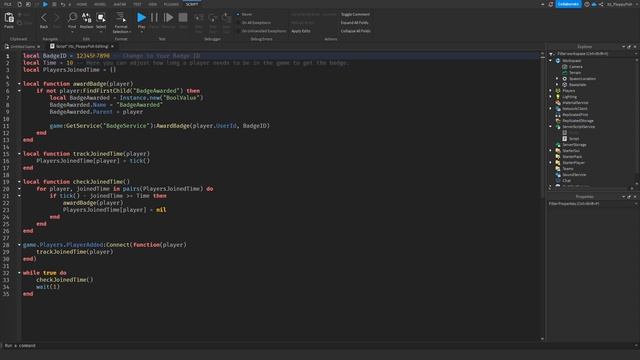Switch to the PLUGINS ribbon tab
Viewport: 640px width, 360px height.
tap(171, 4)
